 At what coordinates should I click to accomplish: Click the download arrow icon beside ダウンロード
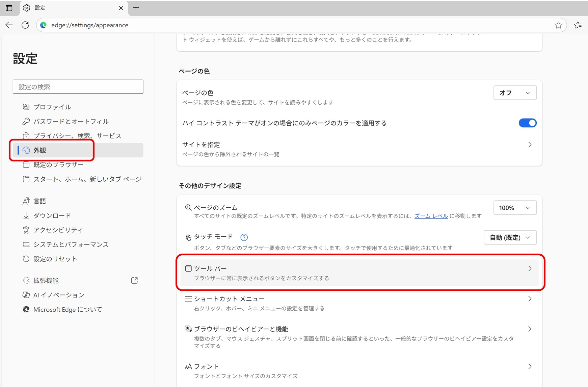pyautogui.click(x=26, y=215)
